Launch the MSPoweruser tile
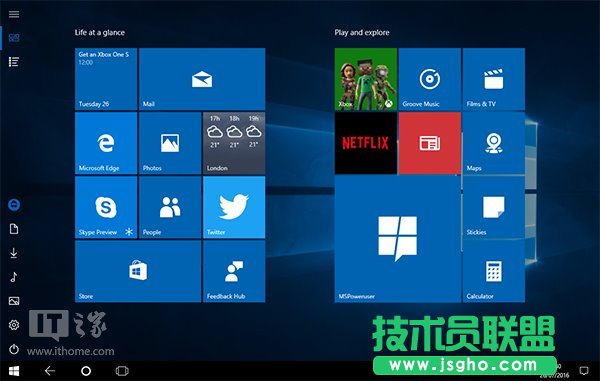The image size is (600, 381). [398, 239]
